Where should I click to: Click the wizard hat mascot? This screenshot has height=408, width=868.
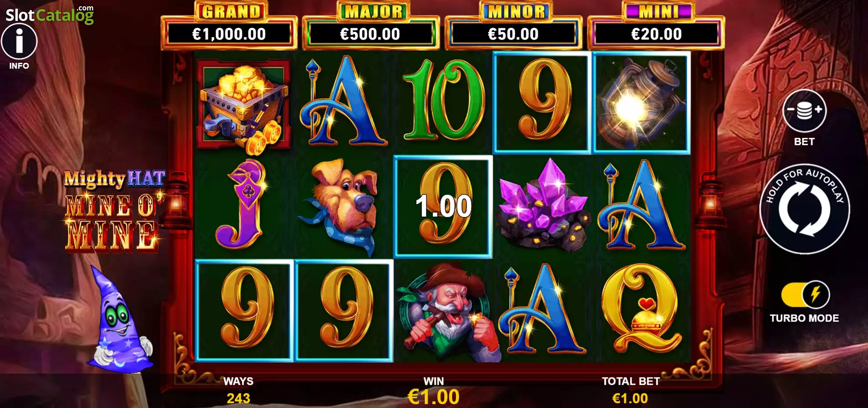121,319
